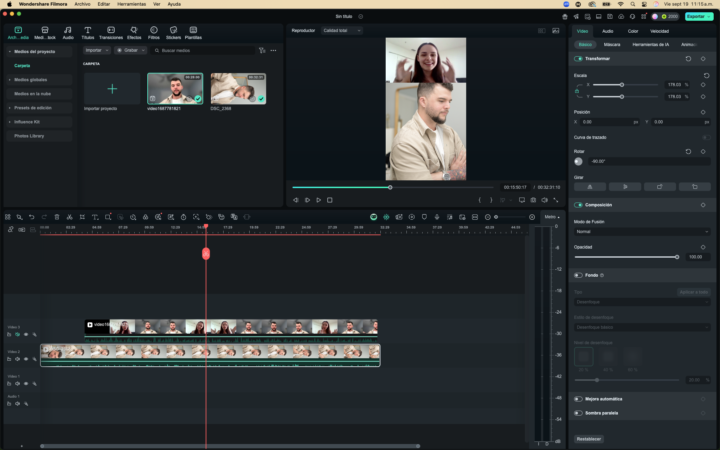Hide Video 3 track with eye icon
Viewport: 720px width, 450px height.
click(26, 335)
